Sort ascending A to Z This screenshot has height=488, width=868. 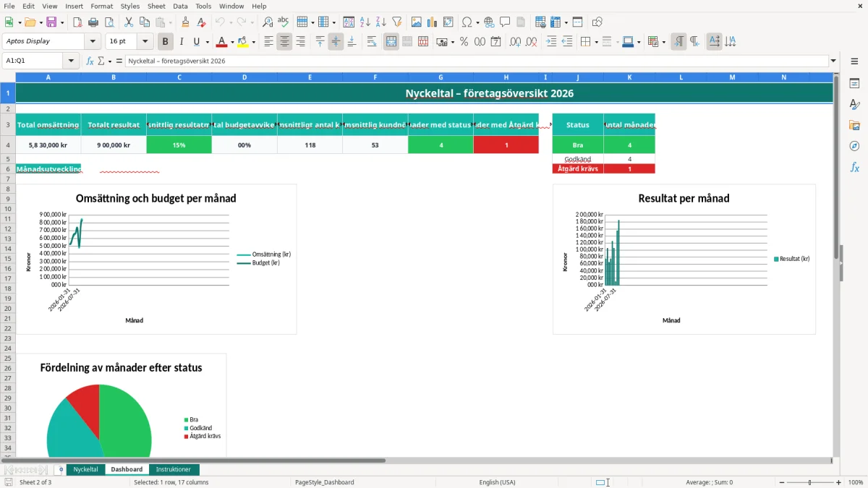pos(365,22)
